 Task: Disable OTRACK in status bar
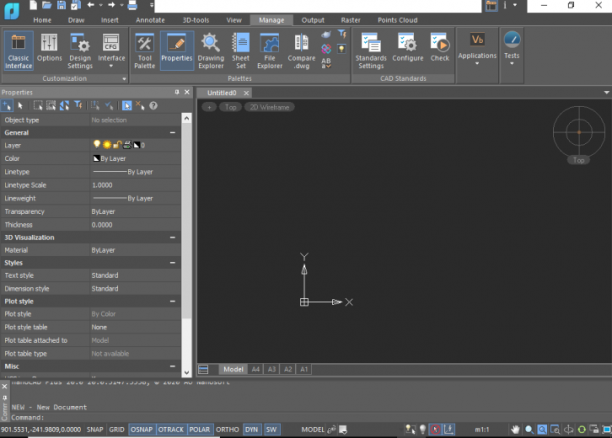point(171,429)
